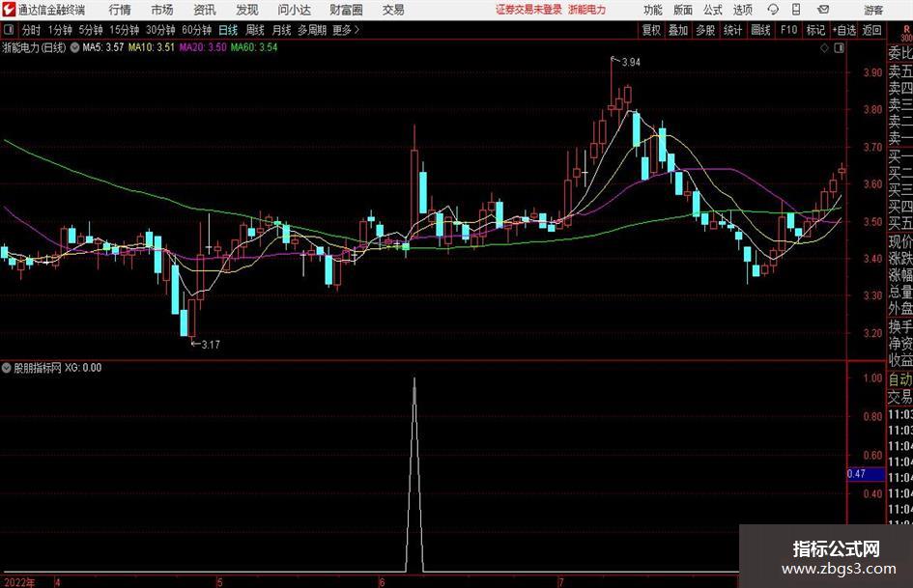This screenshot has height=588, width=913.
Task: Open the 财富圈 menu
Action: 346,10
